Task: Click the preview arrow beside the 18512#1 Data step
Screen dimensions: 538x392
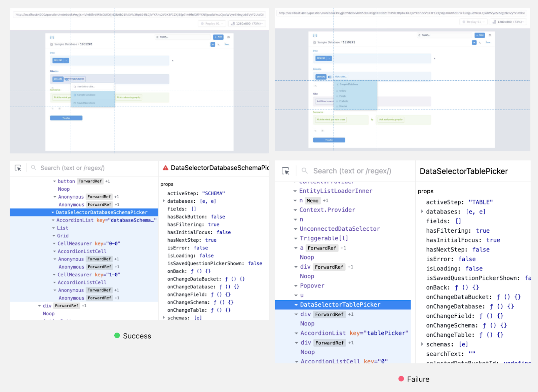Action: (173, 61)
